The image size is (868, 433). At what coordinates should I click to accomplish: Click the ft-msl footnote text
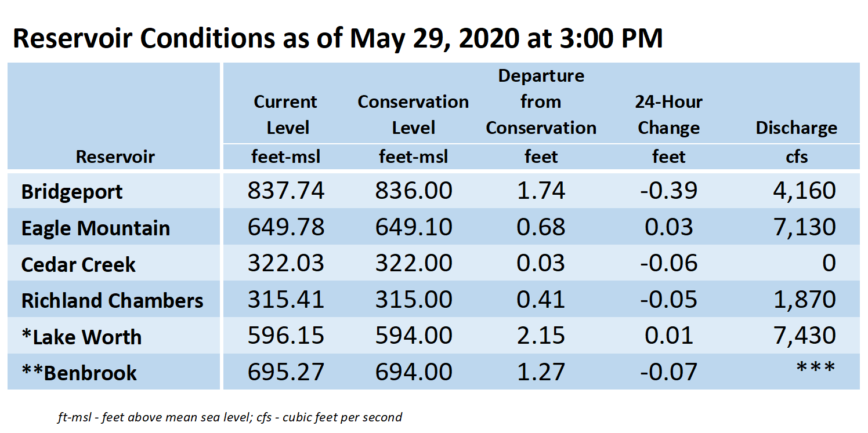[230, 417]
